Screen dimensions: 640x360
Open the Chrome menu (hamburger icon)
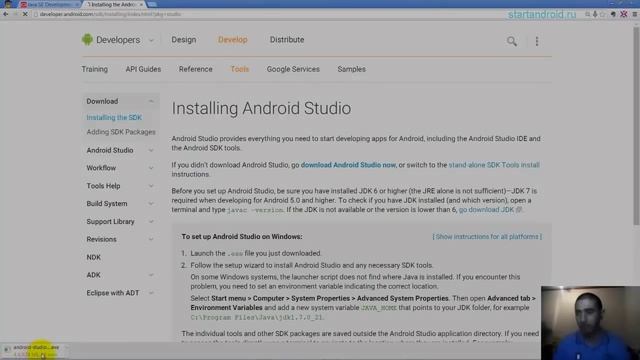[x=635, y=14]
